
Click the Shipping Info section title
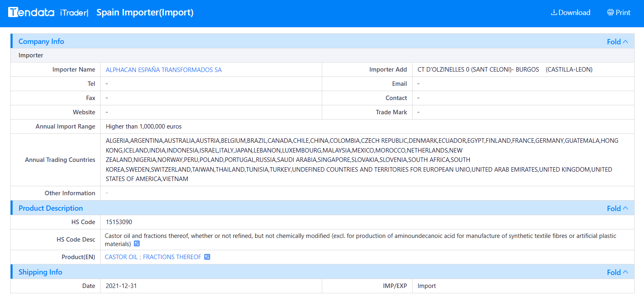click(40, 272)
